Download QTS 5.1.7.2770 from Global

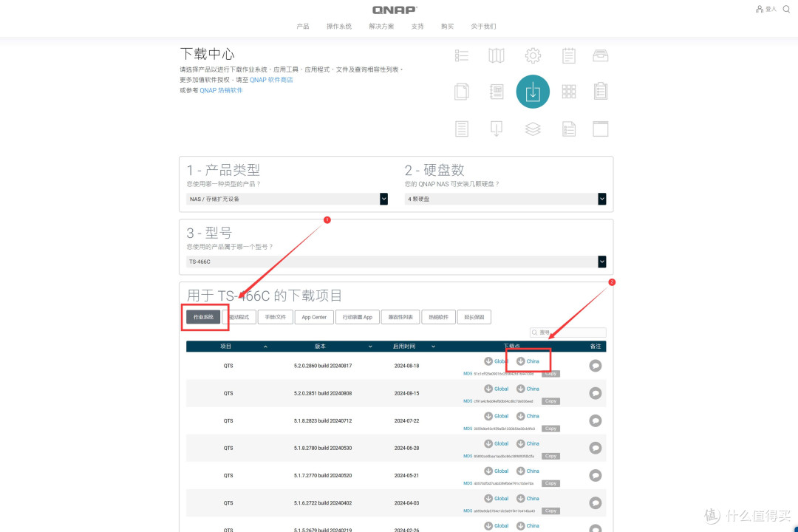point(497,471)
